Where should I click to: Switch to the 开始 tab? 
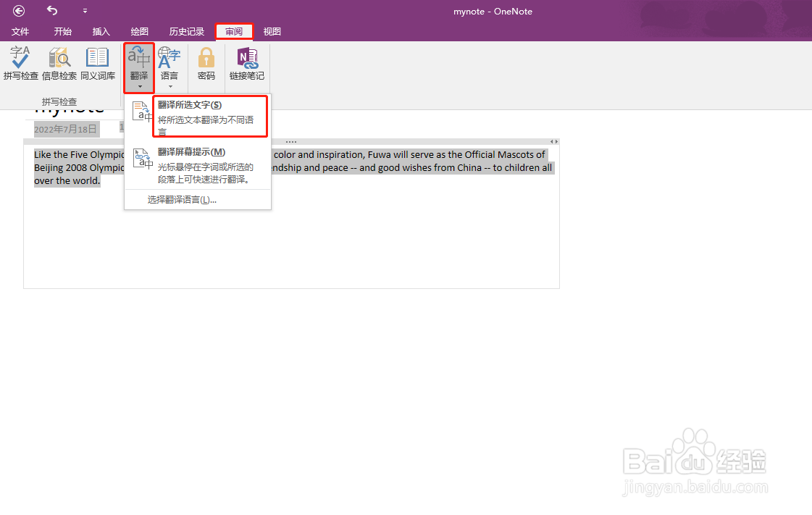point(63,32)
